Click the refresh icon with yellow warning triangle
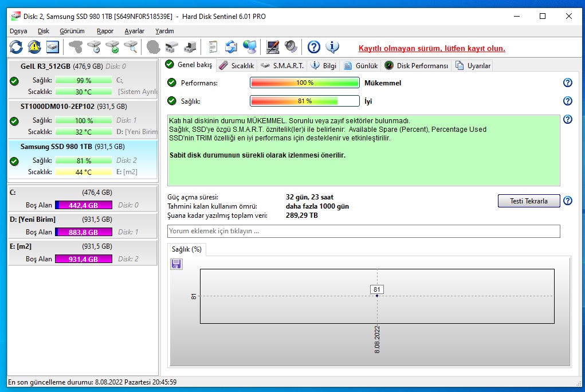 [x=34, y=47]
